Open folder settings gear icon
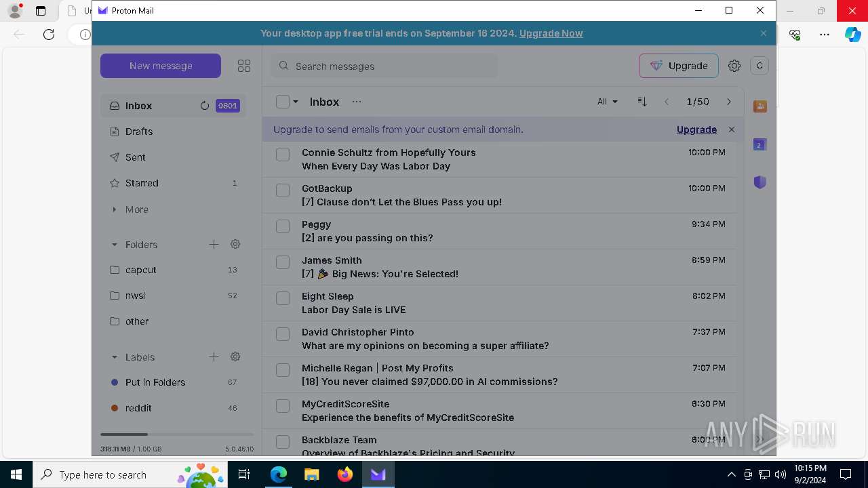Viewport: 868px width, 488px height. tap(235, 244)
